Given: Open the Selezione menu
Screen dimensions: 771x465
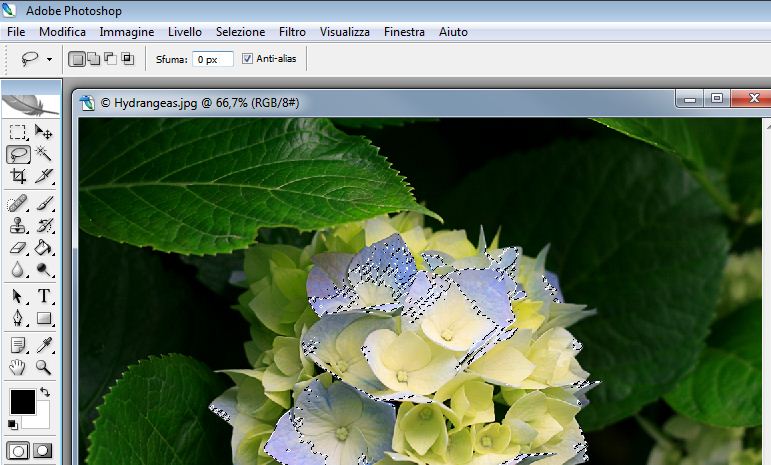Looking at the screenshot, I should click(240, 32).
